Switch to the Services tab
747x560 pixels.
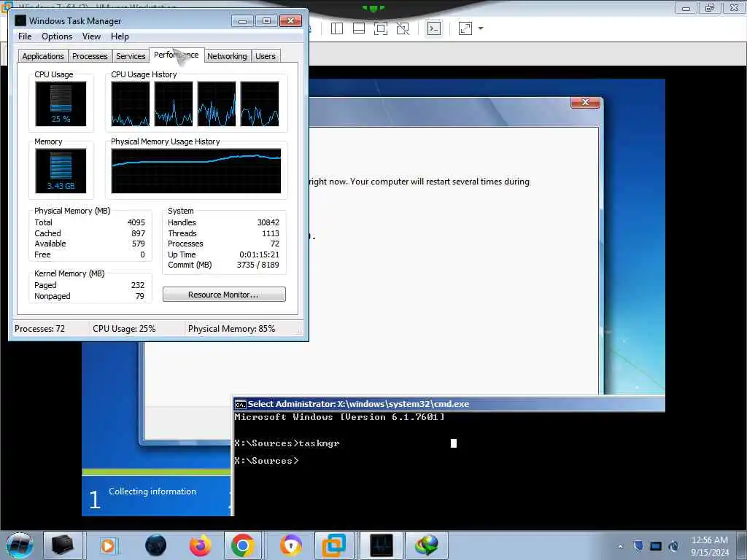pyautogui.click(x=131, y=56)
